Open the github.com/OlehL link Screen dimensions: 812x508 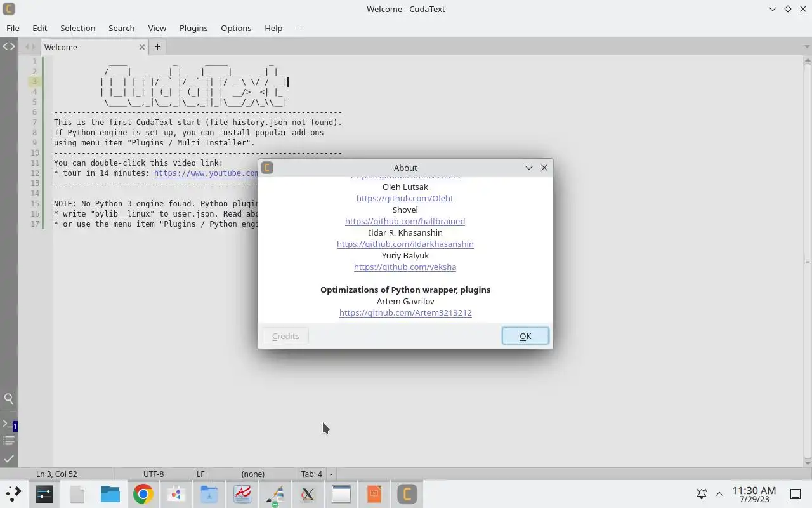405,198
